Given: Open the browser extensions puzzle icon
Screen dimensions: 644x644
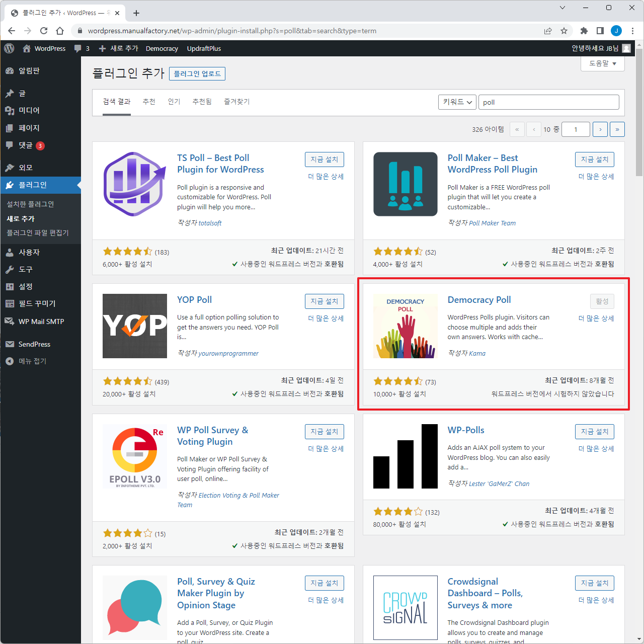Looking at the screenshot, I should 584,31.
